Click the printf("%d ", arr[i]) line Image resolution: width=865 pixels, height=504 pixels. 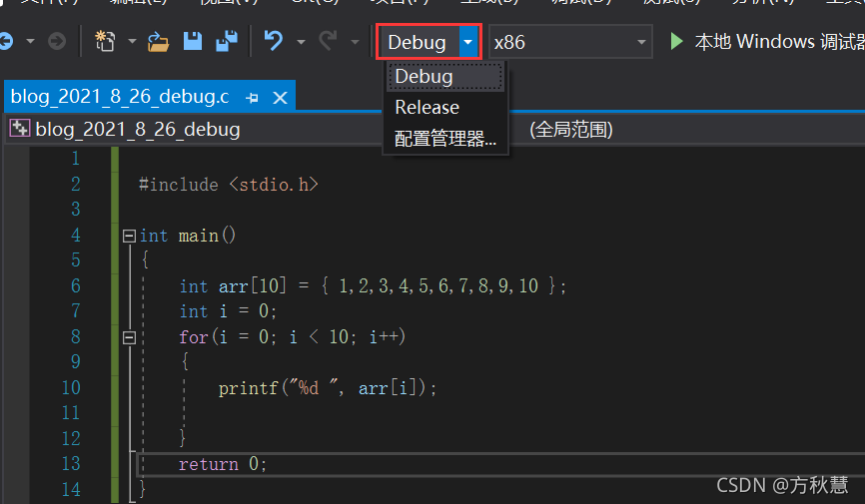click(x=328, y=388)
